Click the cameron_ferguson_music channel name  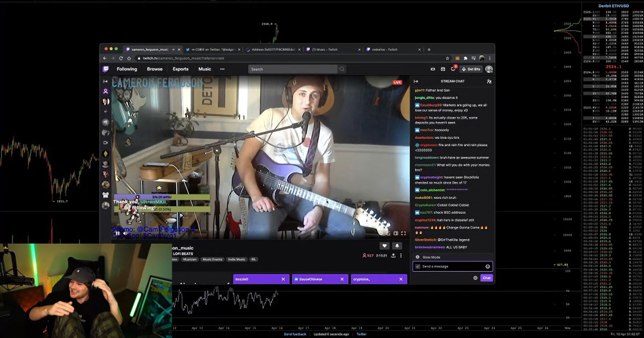(182, 248)
